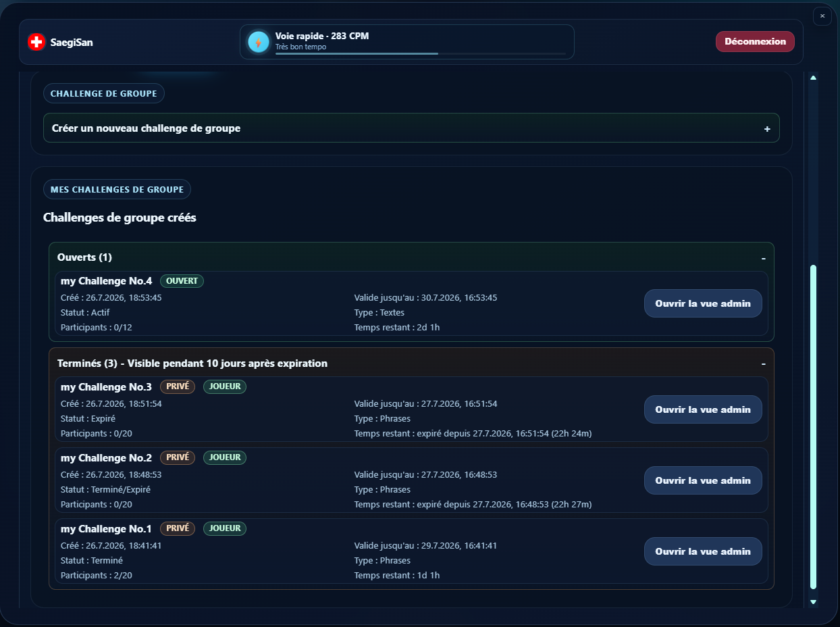
Task: Click the PRIVÉ badge on my Challenge No.3
Action: point(178,386)
